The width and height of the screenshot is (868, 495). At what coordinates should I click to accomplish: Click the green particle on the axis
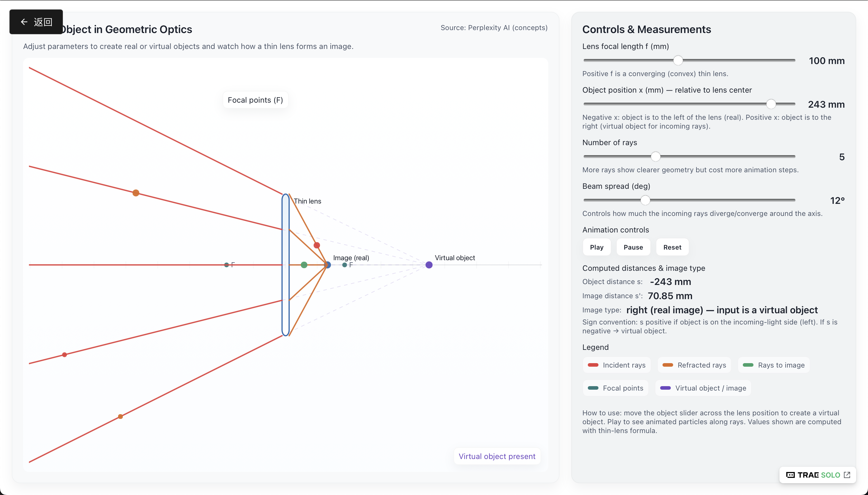[x=304, y=265]
